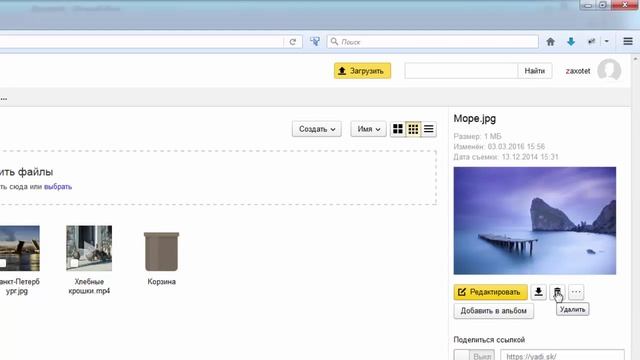The height and width of the screenshot is (360, 640).
Task: Click the Размер: 1 МБ text
Action: (x=478, y=136)
